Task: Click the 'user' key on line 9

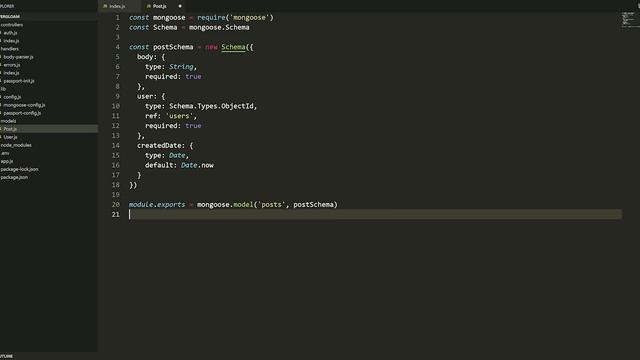Action: (145, 96)
